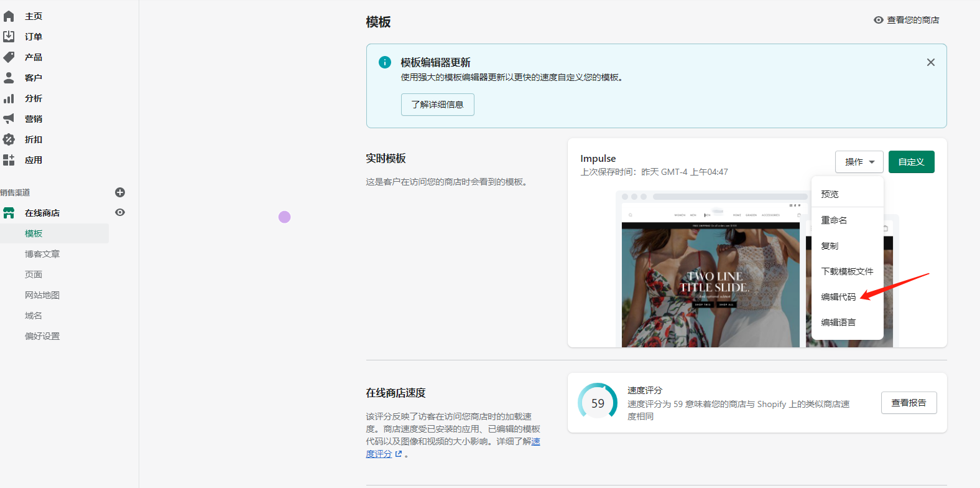Select 在线商店 channel

point(42,213)
